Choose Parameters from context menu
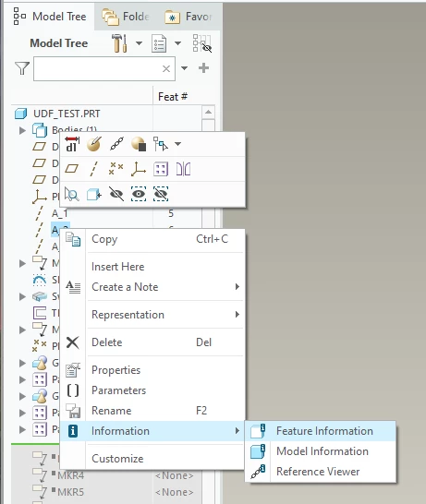The height and width of the screenshot is (504, 426). pyautogui.click(x=152, y=390)
